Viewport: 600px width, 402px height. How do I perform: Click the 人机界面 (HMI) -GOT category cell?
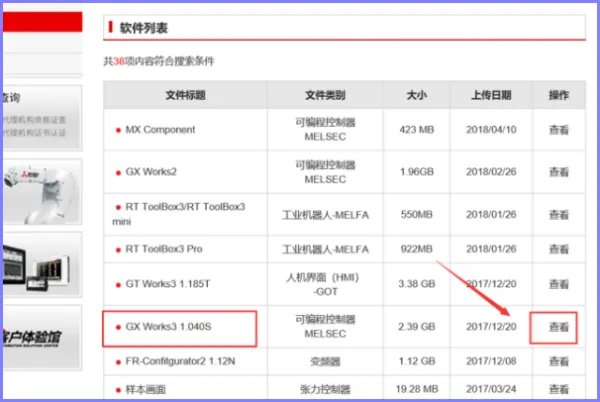325,284
